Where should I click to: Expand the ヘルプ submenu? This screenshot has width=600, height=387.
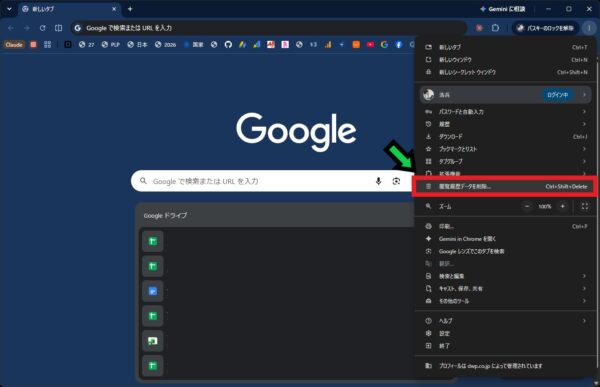(506, 321)
